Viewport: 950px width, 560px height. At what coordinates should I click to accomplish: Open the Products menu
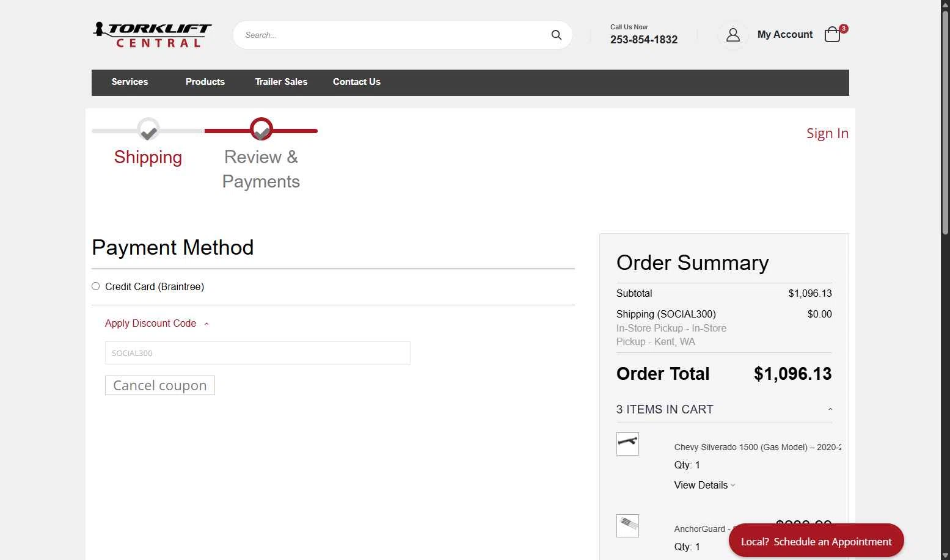click(x=205, y=82)
